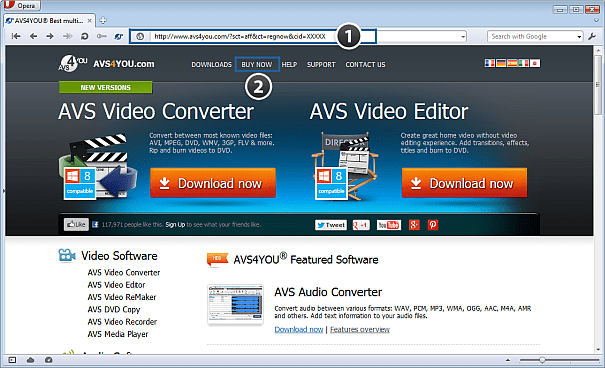Open the wrench settings icon
This screenshot has height=368, width=605.
click(x=592, y=37)
